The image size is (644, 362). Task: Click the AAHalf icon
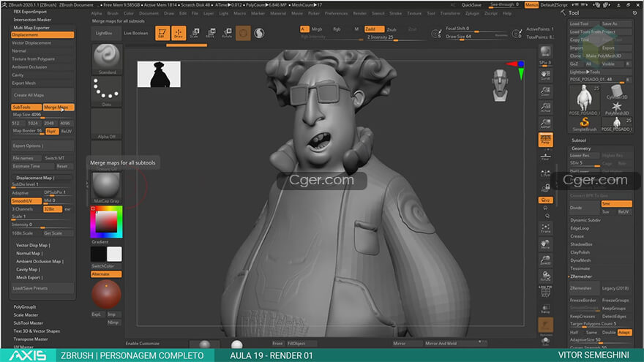(x=545, y=123)
